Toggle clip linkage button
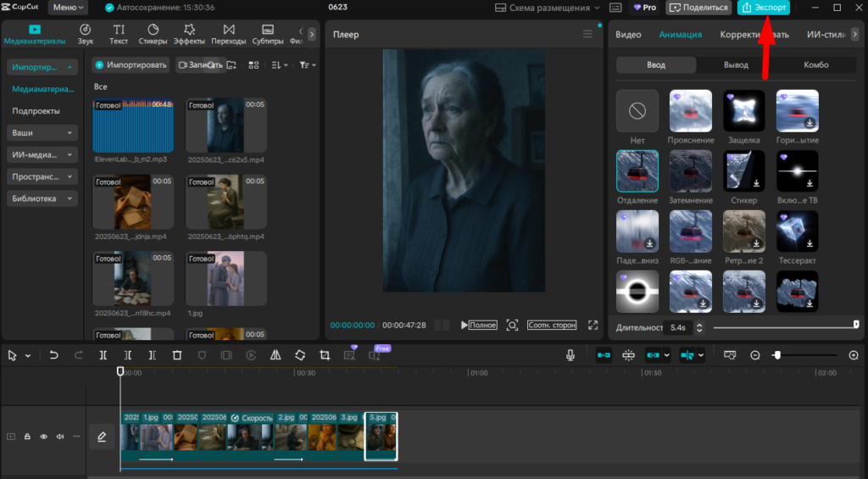The width and height of the screenshot is (868, 479). pyautogui.click(x=654, y=355)
